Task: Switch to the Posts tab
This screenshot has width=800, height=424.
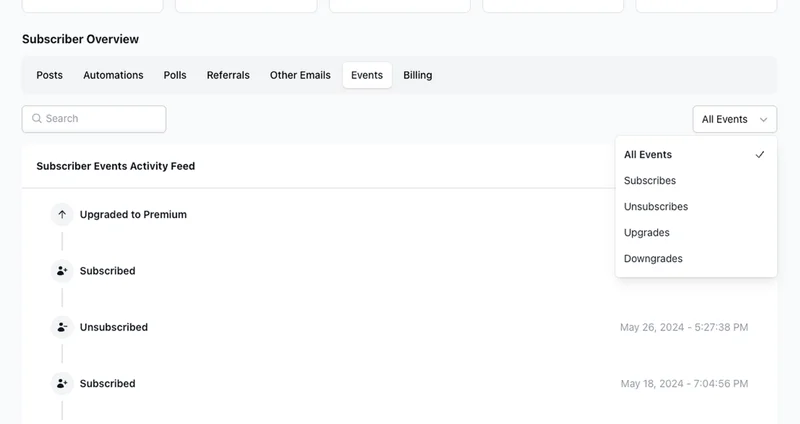Action: pos(50,75)
